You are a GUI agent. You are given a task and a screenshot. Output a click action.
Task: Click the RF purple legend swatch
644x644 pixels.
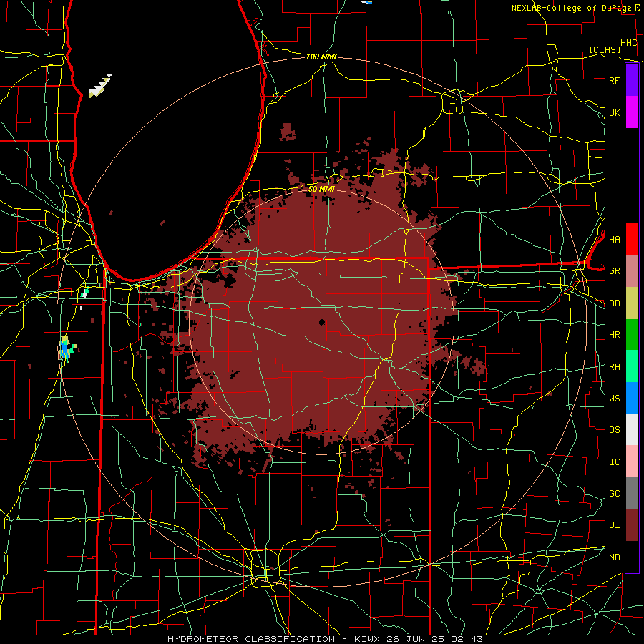point(632,80)
